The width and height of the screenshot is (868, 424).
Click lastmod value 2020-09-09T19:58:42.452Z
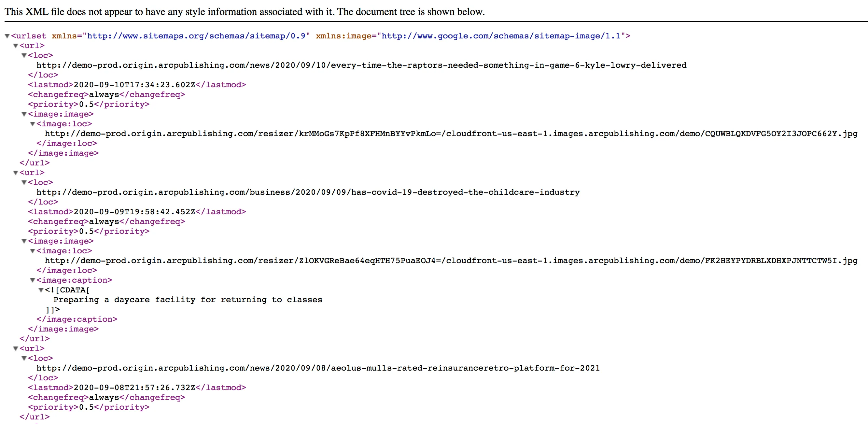click(x=134, y=212)
